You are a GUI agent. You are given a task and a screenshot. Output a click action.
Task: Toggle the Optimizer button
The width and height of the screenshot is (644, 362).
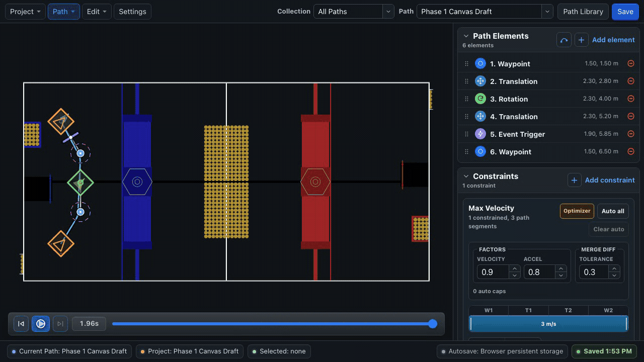click(577, 211)
